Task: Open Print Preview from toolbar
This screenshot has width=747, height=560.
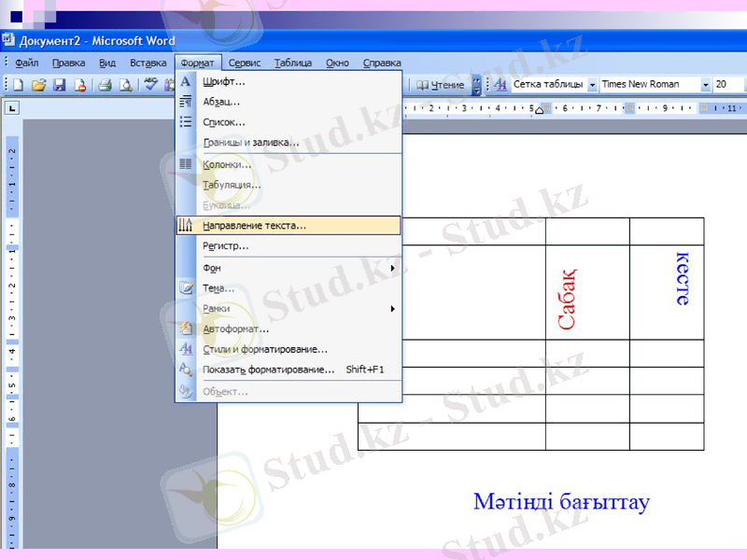Action: pyautogui.click(x=125, y=85)
